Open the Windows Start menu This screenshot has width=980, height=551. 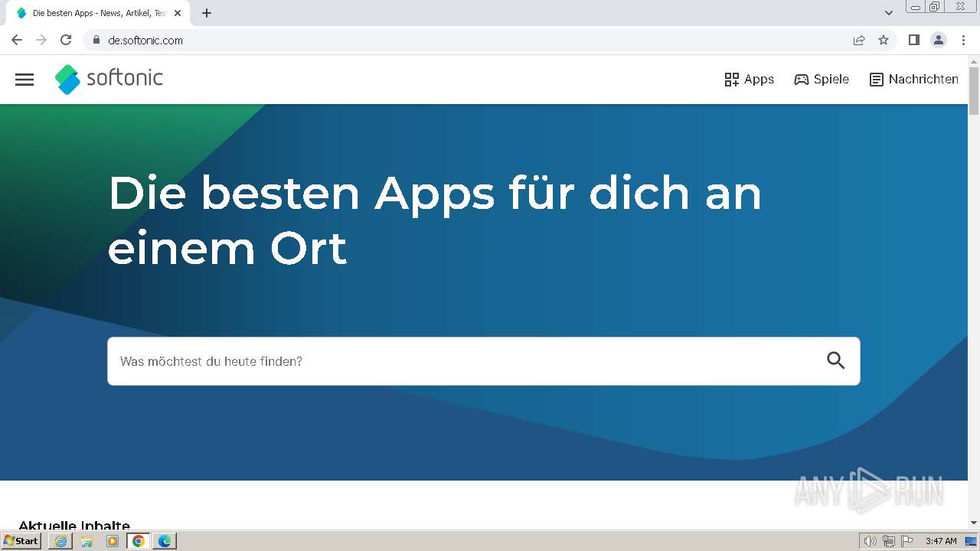coord(21,541)
